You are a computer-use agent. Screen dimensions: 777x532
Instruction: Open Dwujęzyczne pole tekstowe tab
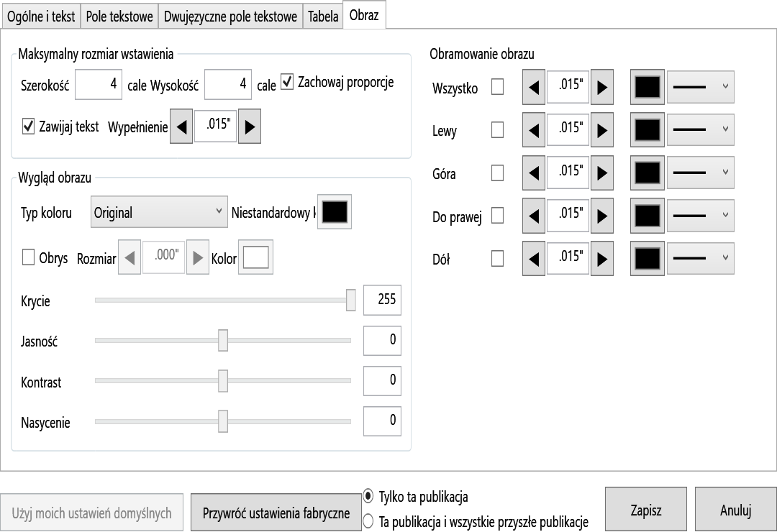tap(230, 17)
